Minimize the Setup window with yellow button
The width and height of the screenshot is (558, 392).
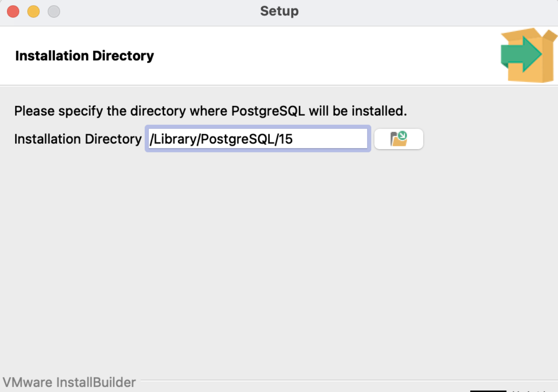click(x=33, y=11)
